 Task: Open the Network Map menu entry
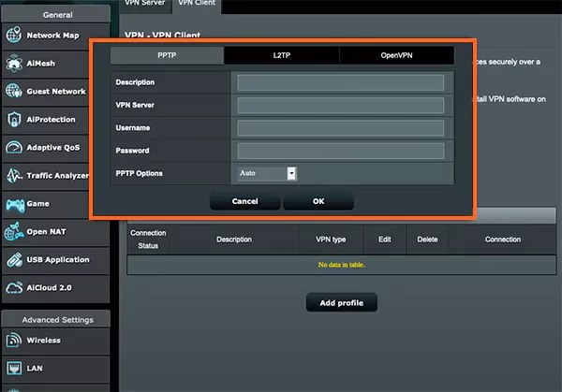tap(52, 35)
